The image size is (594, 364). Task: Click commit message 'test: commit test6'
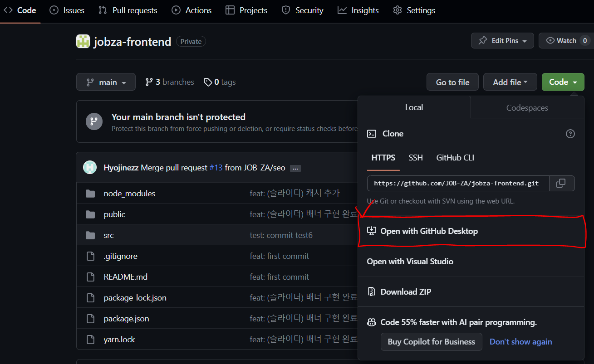pos(281,235)
